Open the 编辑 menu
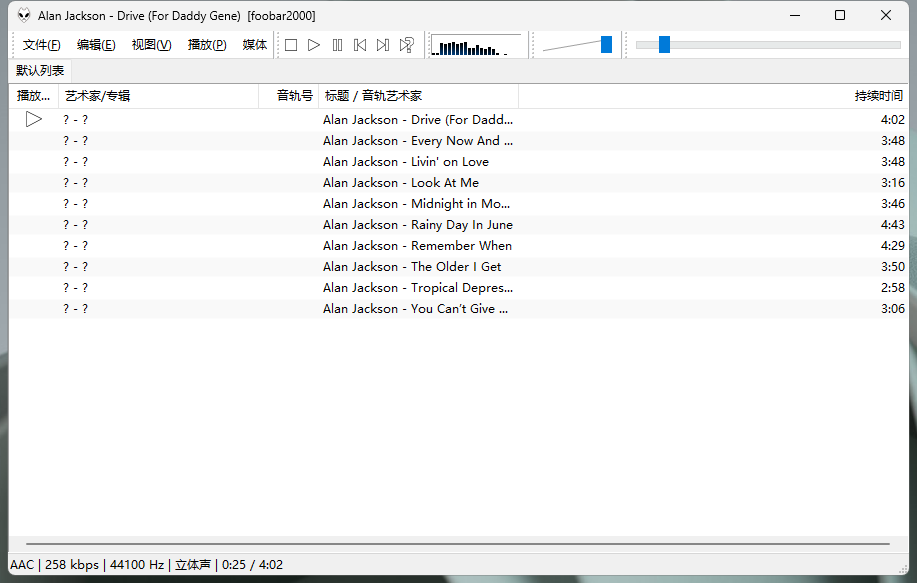Viewport: 917px width, 583px height. [95, 45]
